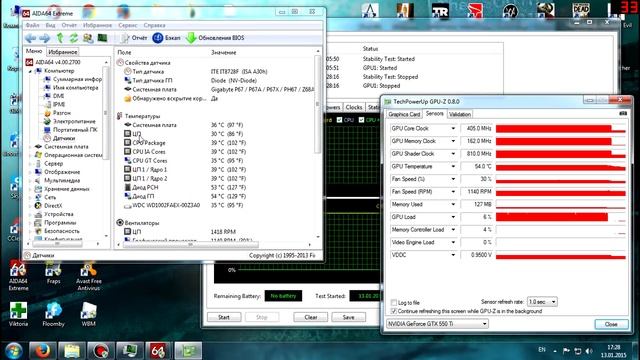The width and height of the screenshot is (640, 360).
Task: Select Разгон in the AIDA64 tree
Action: [x=62, y=113]
